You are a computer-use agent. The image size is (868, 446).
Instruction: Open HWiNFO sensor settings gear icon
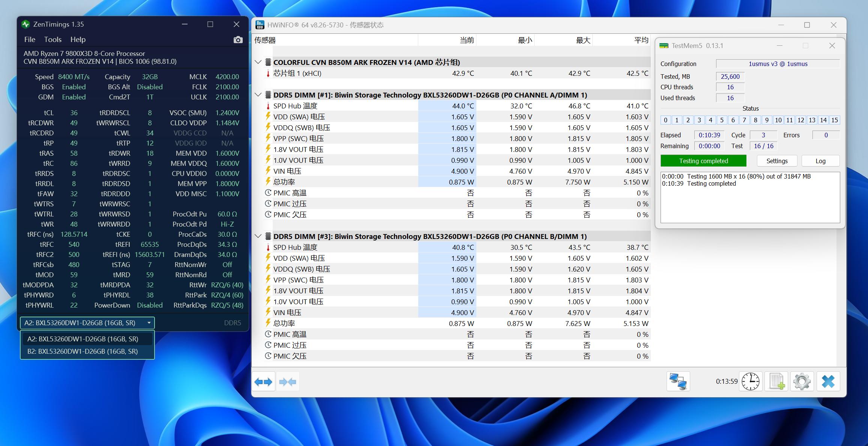[x=802, y=381]
